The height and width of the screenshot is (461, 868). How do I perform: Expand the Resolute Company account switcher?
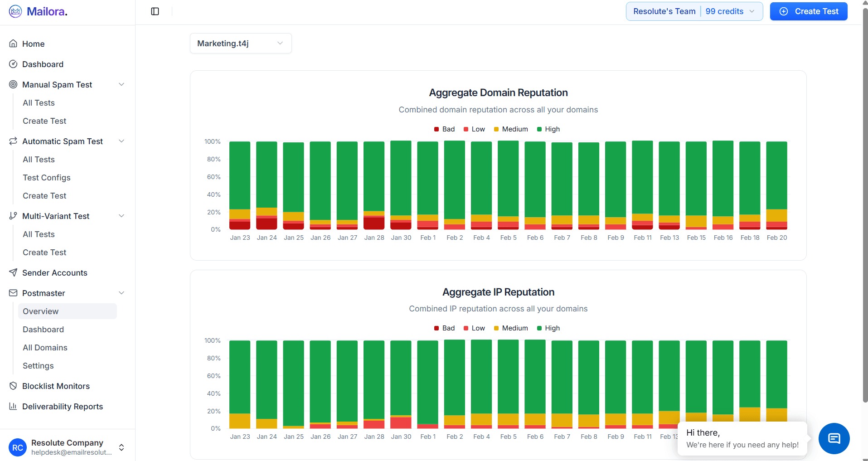click(121, 447)
